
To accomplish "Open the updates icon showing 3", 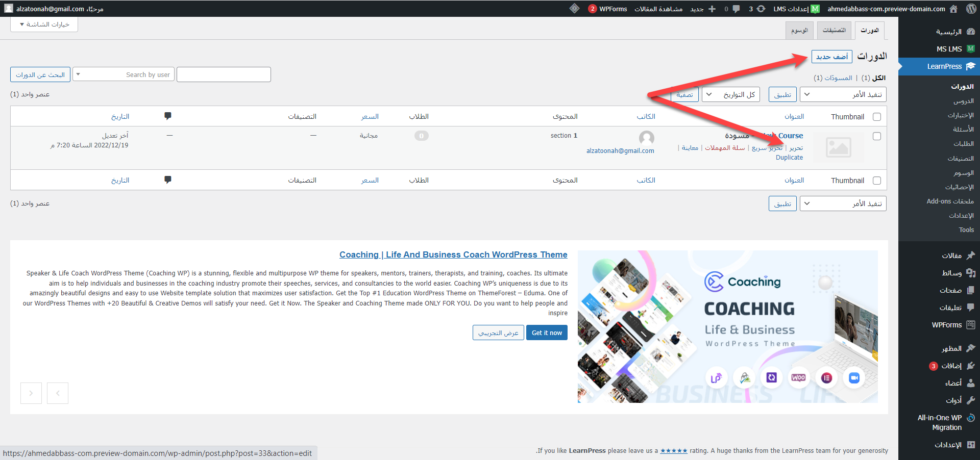I will [761, 9].
